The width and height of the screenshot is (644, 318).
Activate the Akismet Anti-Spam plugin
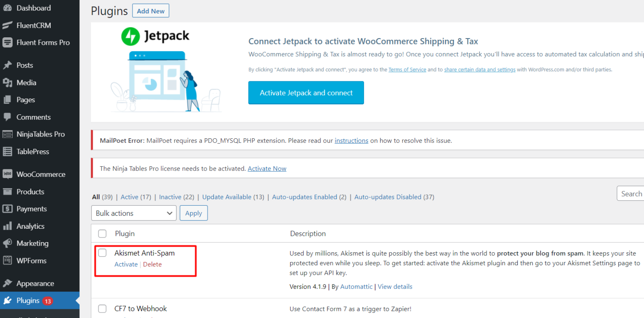tap(126, 264)
